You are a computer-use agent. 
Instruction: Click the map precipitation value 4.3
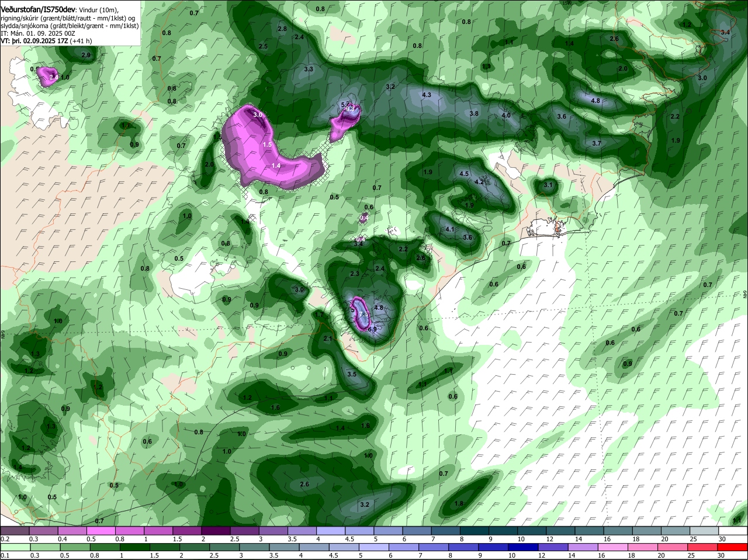click(x=427, y=95)
